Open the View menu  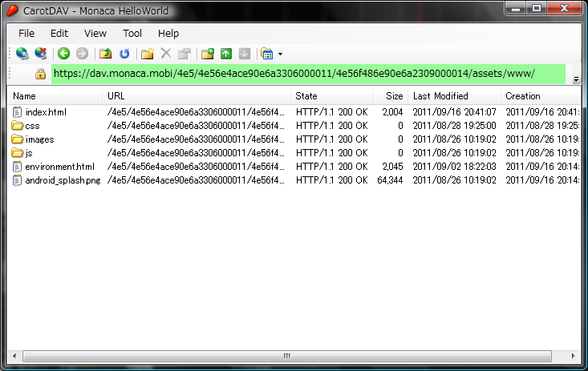pos(95,34)
